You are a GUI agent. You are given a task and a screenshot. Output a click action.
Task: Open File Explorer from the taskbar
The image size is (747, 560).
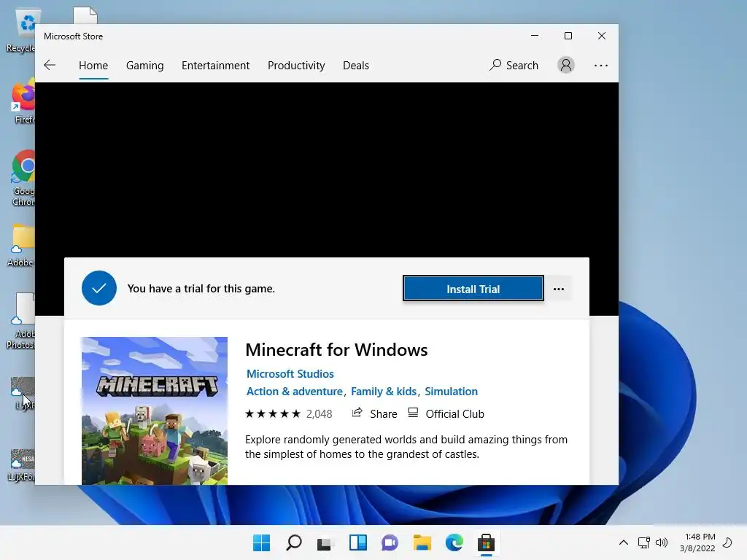point(422,542)
